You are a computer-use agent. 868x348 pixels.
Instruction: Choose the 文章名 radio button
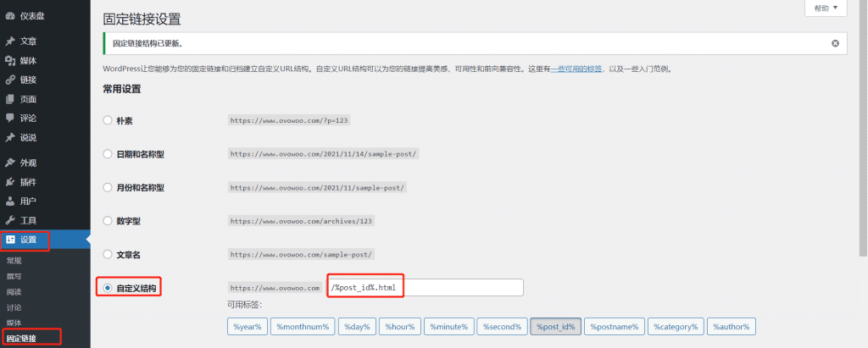point(108,254)
